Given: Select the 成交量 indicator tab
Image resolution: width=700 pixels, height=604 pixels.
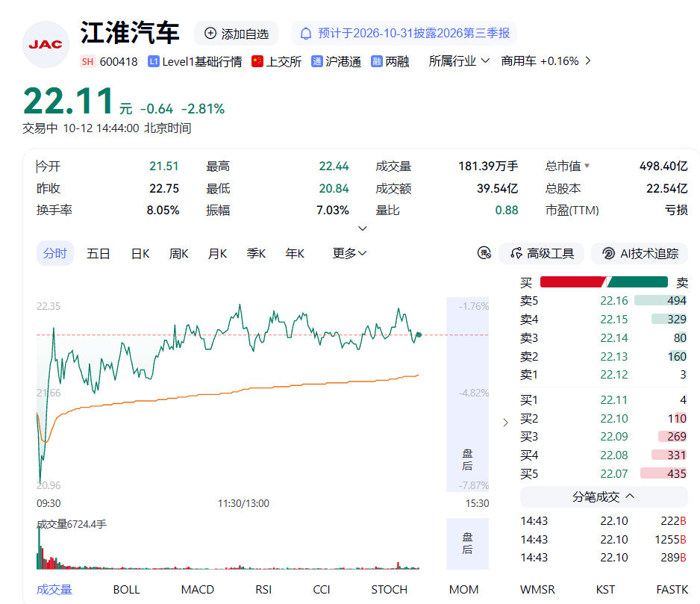Looking at the screenshot, I should pyautogui.click(x=54, y=590).
